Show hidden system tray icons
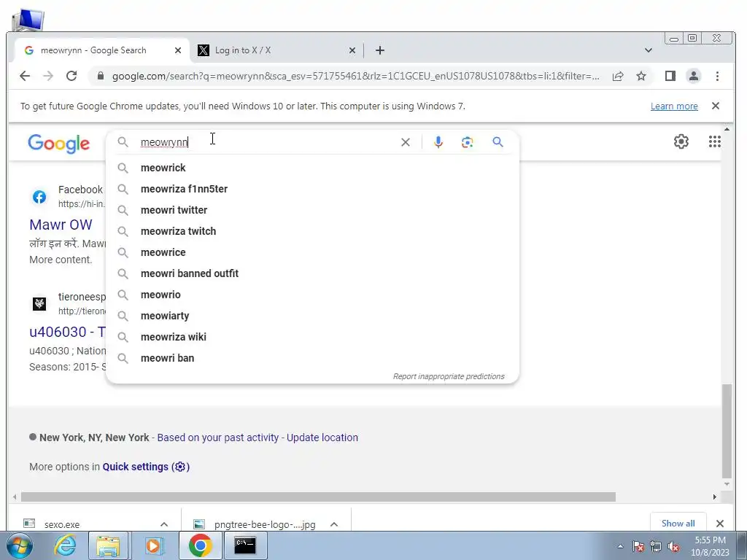The width and height of the screenshot is (747, 560). click(x=620, y=547)
